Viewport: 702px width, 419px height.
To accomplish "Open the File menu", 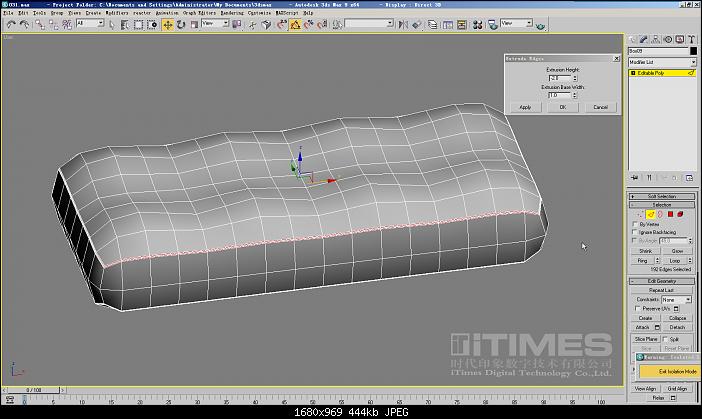I will pyautogui.click(x=8, y=13).
